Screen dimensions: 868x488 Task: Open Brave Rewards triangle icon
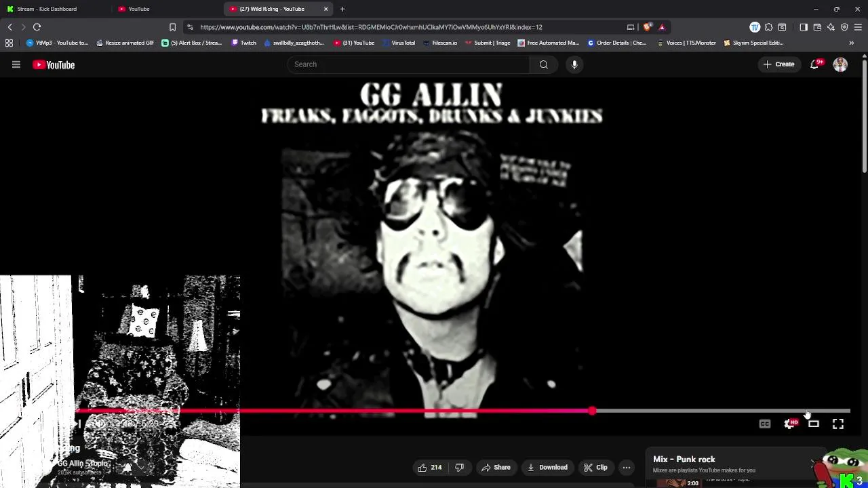tap(662, 27)
